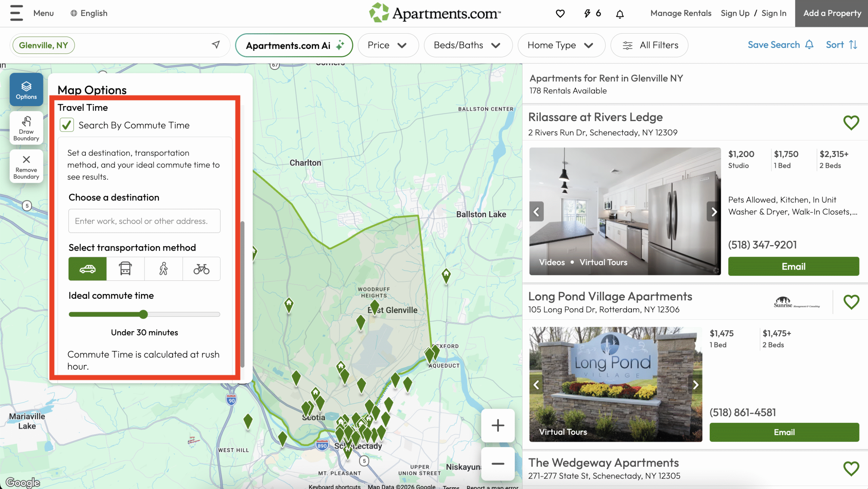Zoom out on the map

(498, 464)
